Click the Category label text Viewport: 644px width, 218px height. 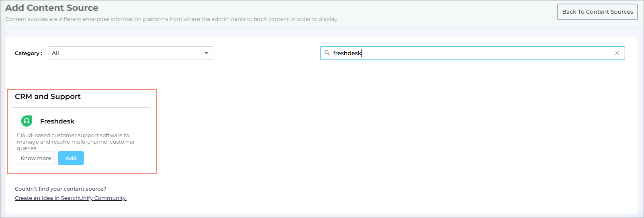point(28,53)
